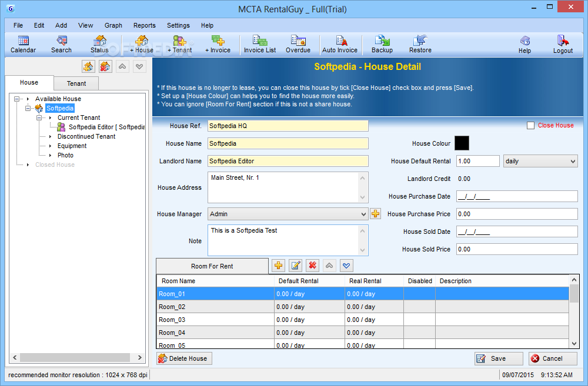Select the Room_03 row

point(363,320)
